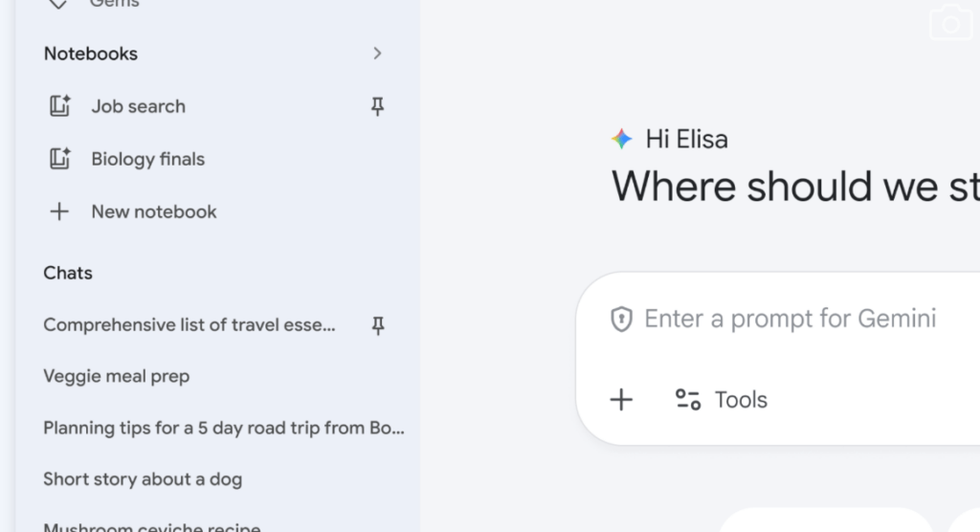This screenshot has width=980, height=532.
Task: Click the Job search notebook icon
Action: (59, 107)
